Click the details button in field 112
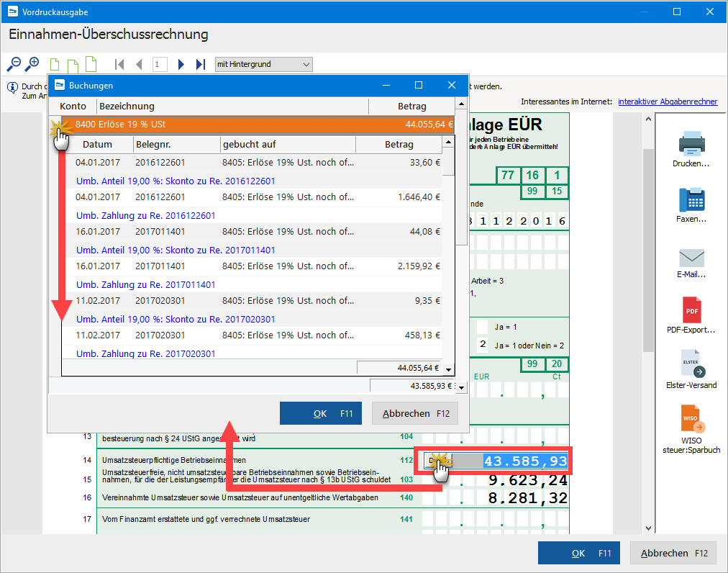Image resolution: width=728 pixels, height=573 pixels. click(438, 461)
